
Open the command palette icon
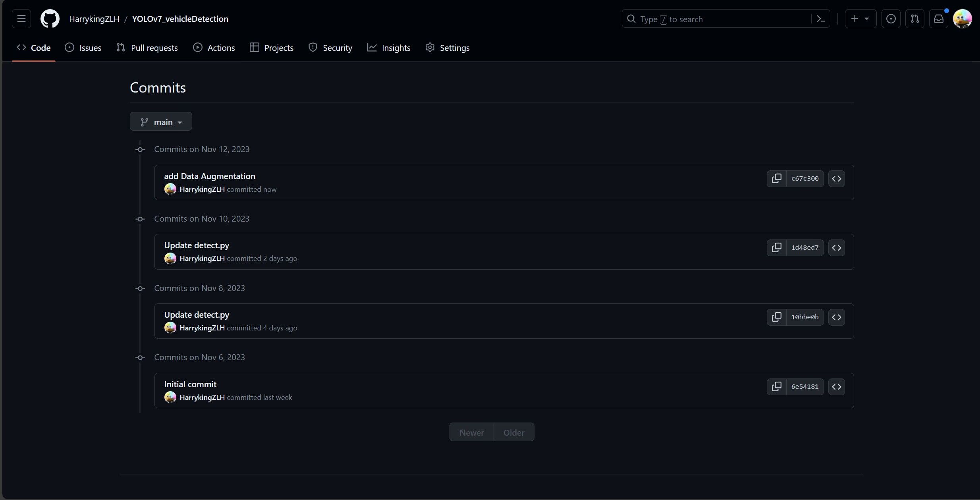pyautogui.click(x=820, y=19)
